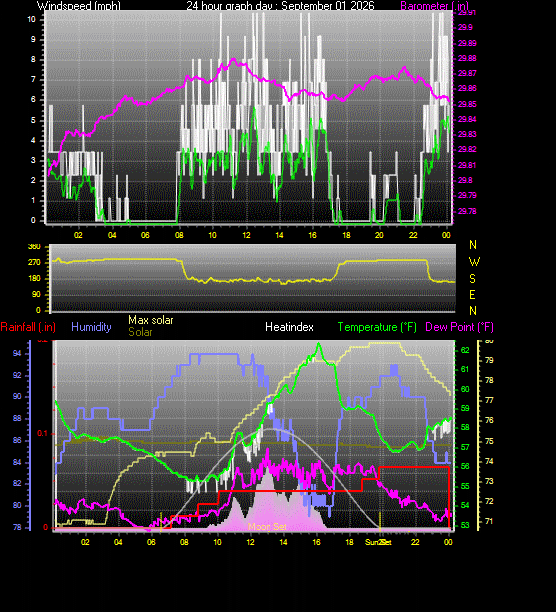Click the '90' wind direction axis value

pyautogui.click(x=36, y=294)
